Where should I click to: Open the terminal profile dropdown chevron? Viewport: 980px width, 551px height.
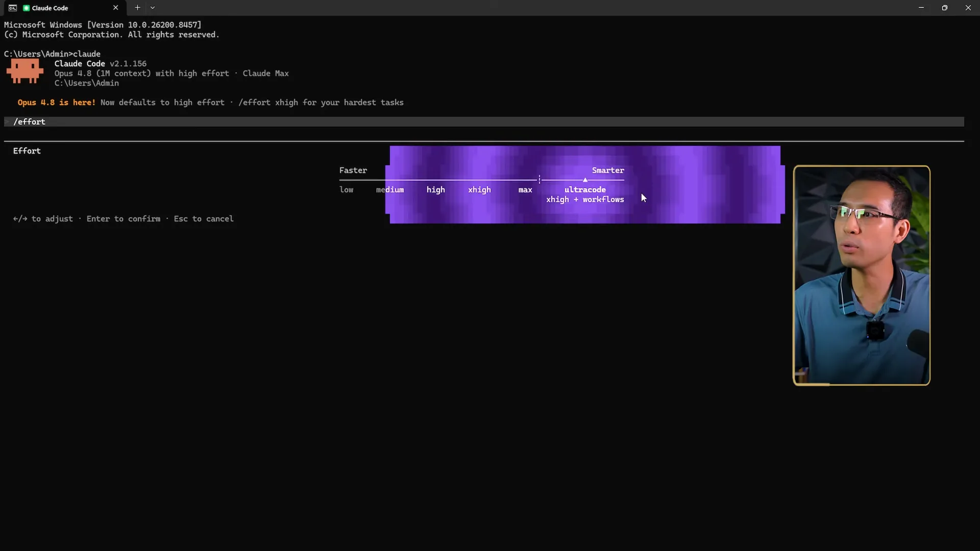click(153, 8)
